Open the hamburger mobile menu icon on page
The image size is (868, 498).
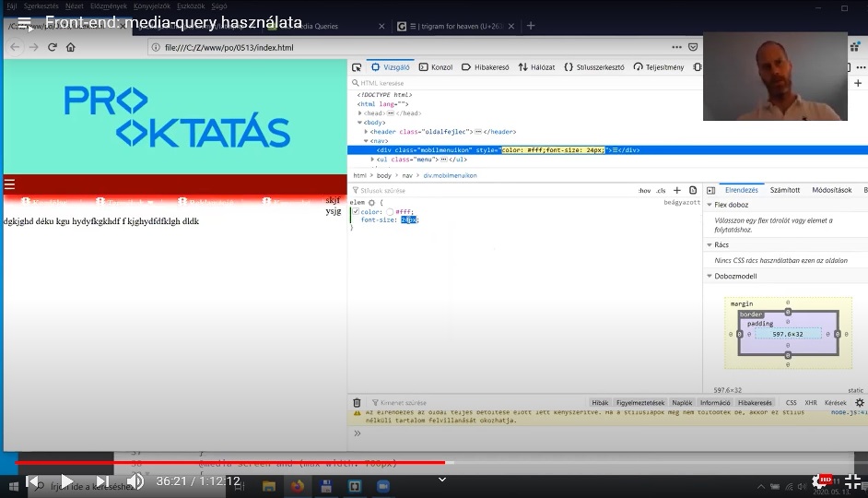(x=9, y=184)
